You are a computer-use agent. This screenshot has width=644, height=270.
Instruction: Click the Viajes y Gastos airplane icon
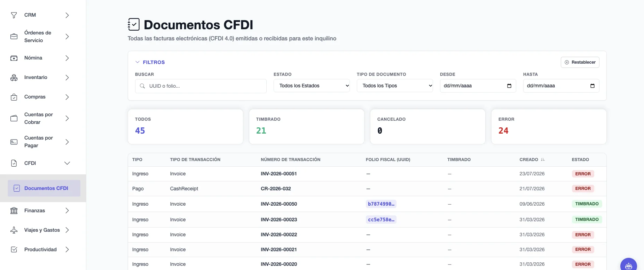point(14,230)
